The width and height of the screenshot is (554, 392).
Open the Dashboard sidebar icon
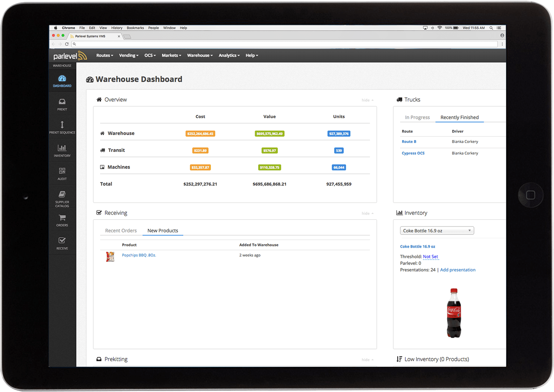(x=62, y=79)
